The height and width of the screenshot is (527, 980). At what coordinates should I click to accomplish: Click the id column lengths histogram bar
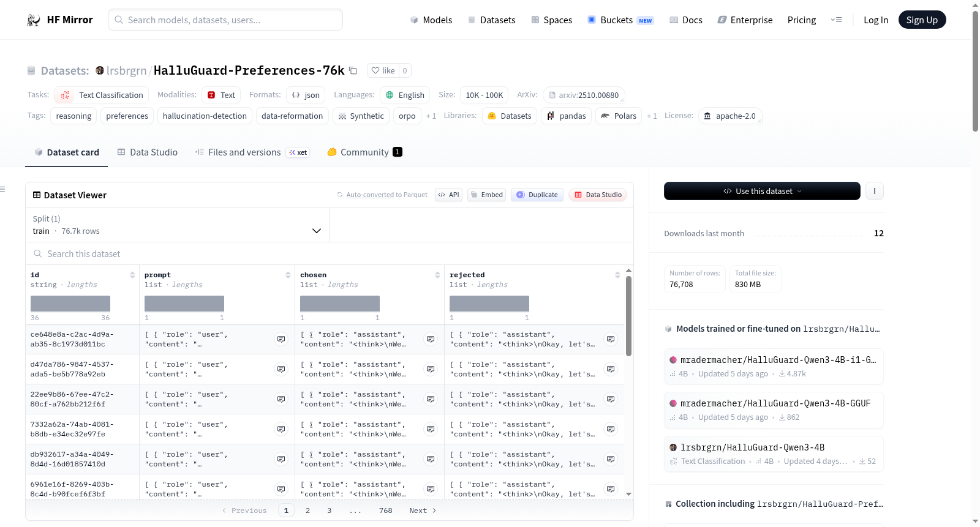tap(70, 304)
